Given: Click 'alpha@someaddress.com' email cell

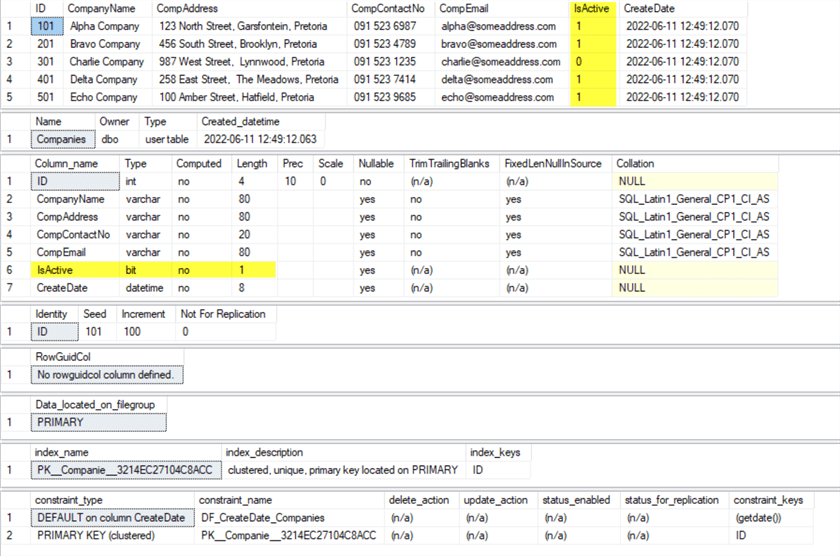Looking at the screenshot, I should [x=498, y=26].
